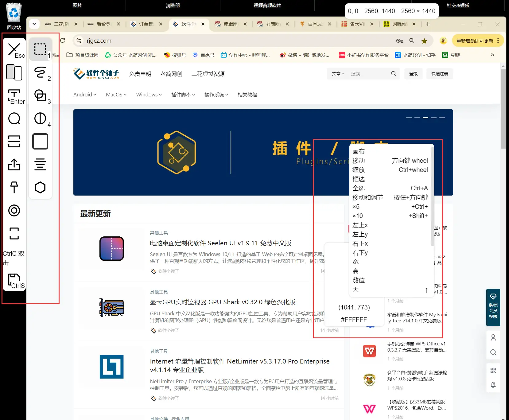
Task: Click the horizontal lines tool icon
Action: click(40, 164)
